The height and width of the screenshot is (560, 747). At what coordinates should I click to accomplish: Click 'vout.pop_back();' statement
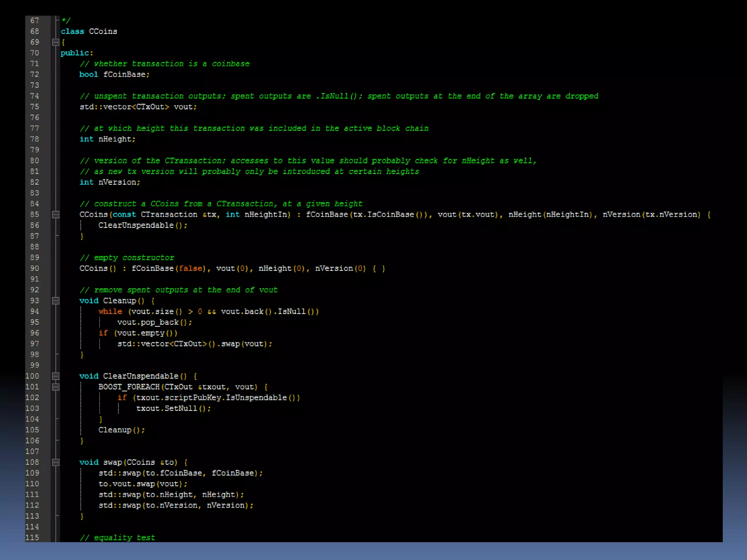coord(154,322)
